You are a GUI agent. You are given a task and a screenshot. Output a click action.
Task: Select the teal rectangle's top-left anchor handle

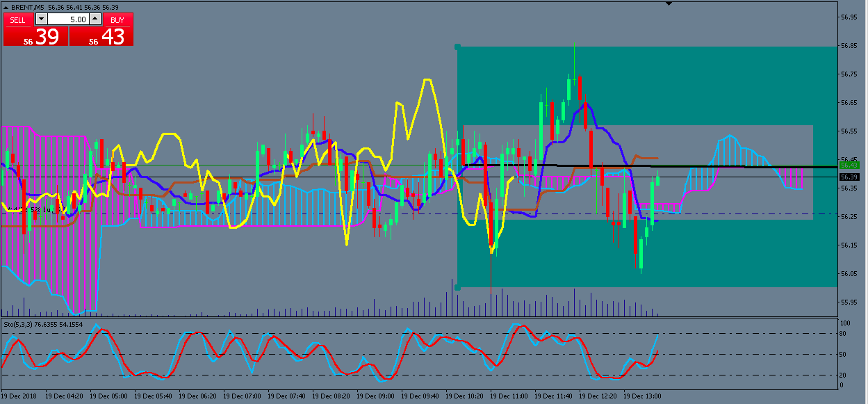tap(457, 47)
